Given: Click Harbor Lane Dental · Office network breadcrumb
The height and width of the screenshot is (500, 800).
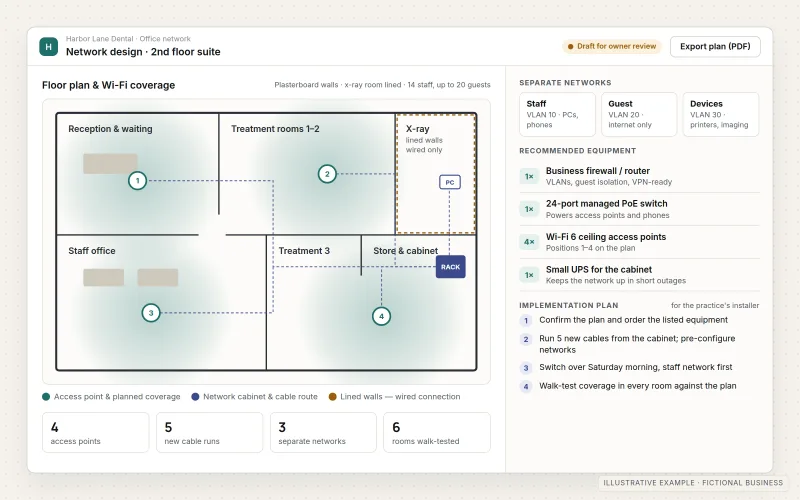Looking at the screenshot, I should tap(128, 39).
